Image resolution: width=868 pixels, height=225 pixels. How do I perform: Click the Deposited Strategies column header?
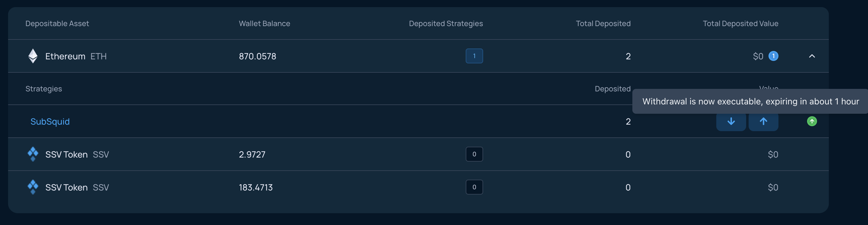tap(446, 24)
